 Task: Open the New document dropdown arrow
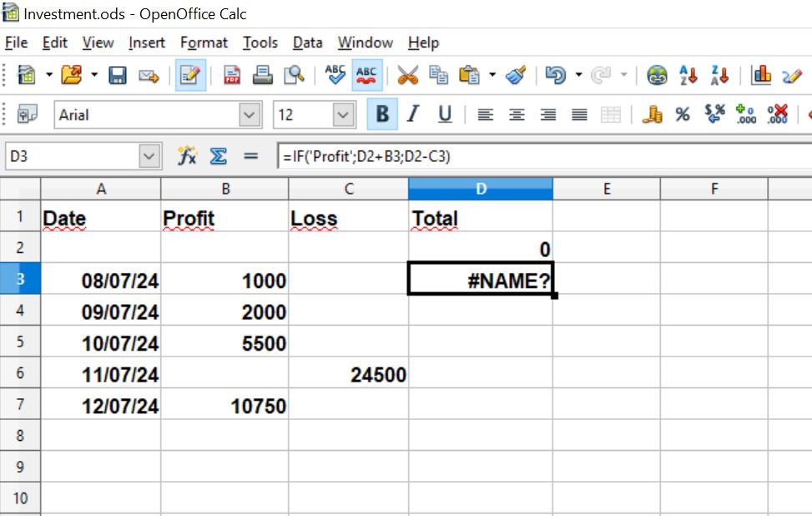point(49,75)
